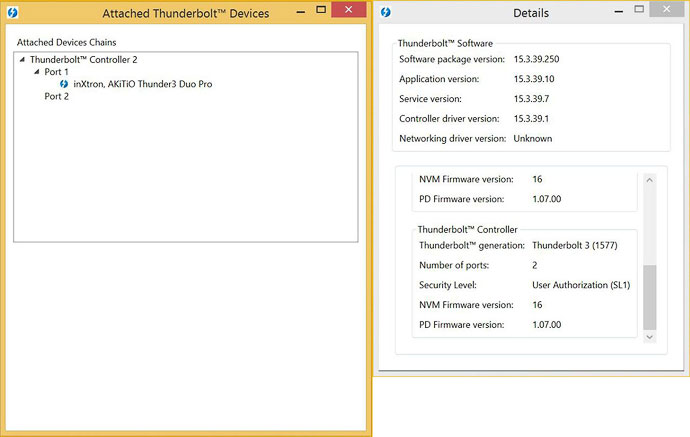
Task: Click the Details window title text
Action: coord(531,13)
